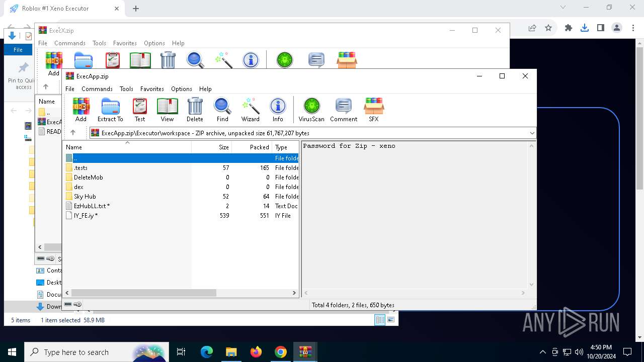Viewport: 644px width, 362px height.
Task: Select the EzHubLL.txt file
Action: tap(181, 206)
